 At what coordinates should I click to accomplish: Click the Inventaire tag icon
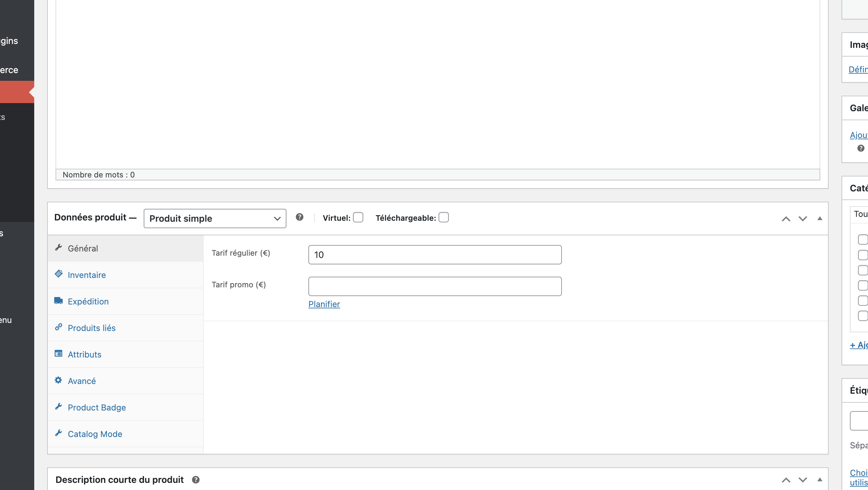[x=59, y=274]
